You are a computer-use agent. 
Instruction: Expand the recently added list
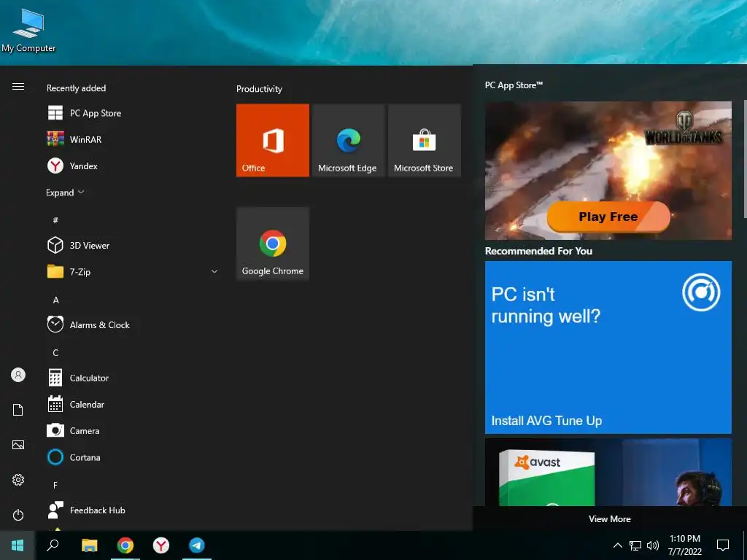click(x=65, y=192)
